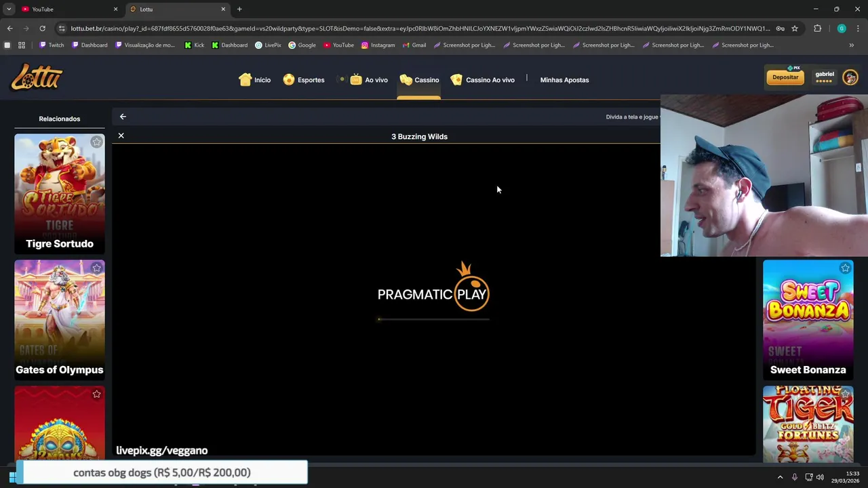Screen dimensions: 868x488
Task: Open the Gmail bookmark
Action: pos(414,45)
